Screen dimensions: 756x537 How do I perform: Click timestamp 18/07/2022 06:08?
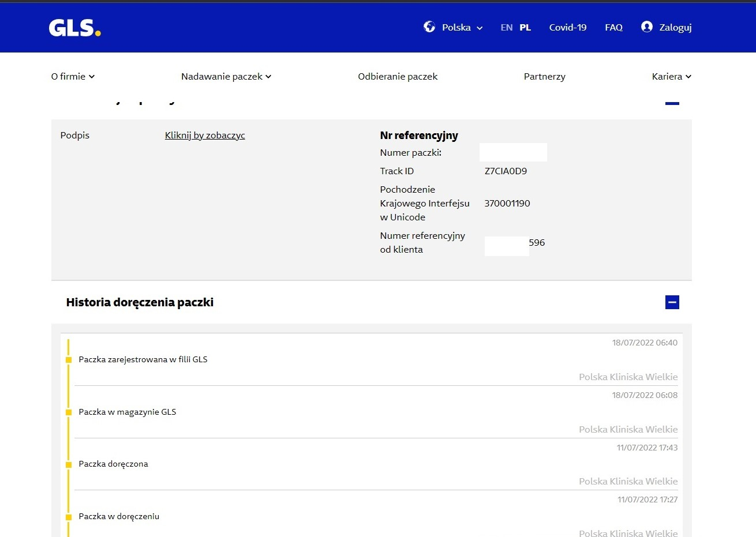click(x=645, y=395)
